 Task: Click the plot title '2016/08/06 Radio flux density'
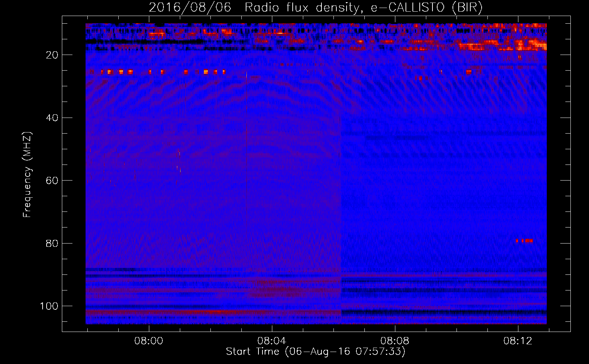316,8
